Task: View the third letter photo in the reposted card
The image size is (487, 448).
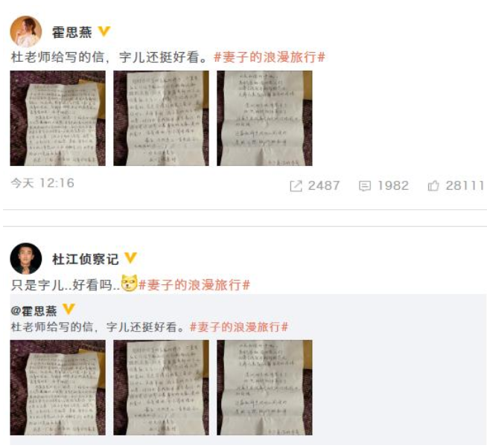Action: 264,388
